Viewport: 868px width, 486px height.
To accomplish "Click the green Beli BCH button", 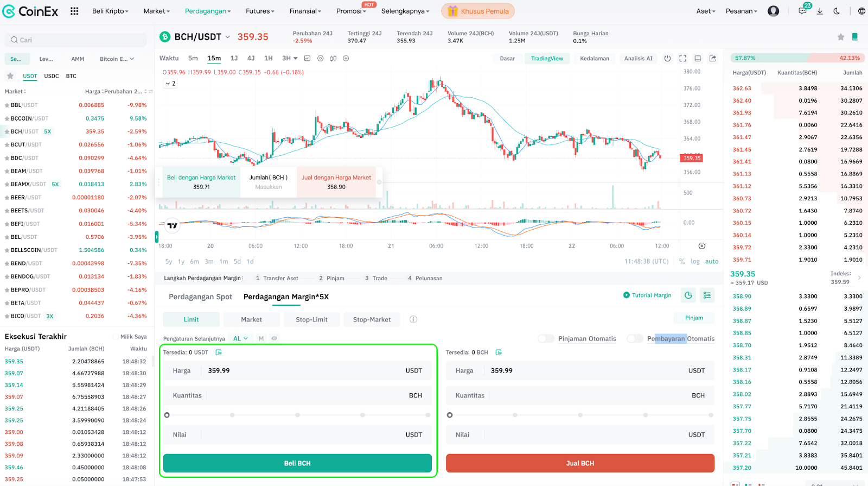I will [x=297, y=463].
